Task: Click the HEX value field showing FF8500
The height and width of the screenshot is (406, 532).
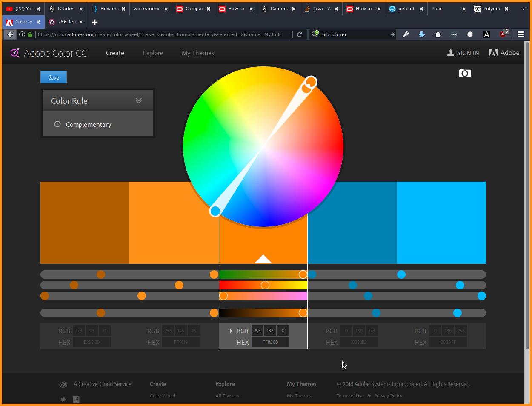Action: [270, 342]
